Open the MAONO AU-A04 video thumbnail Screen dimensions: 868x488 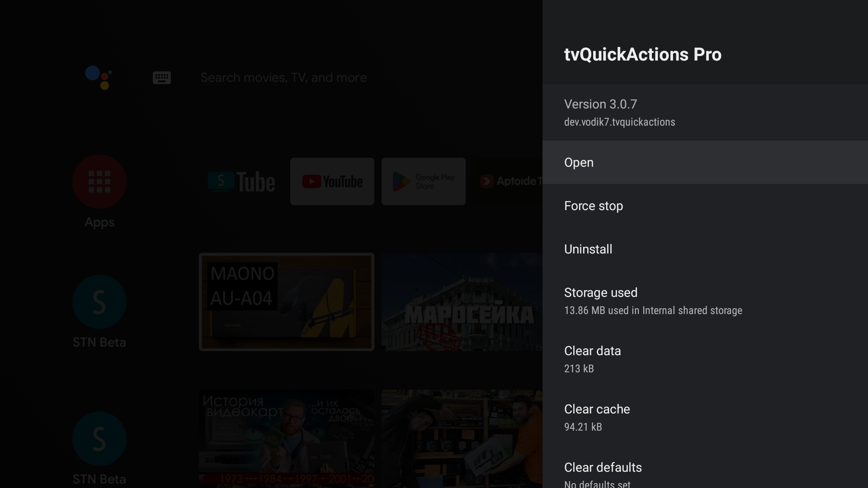tap(287, 302)
